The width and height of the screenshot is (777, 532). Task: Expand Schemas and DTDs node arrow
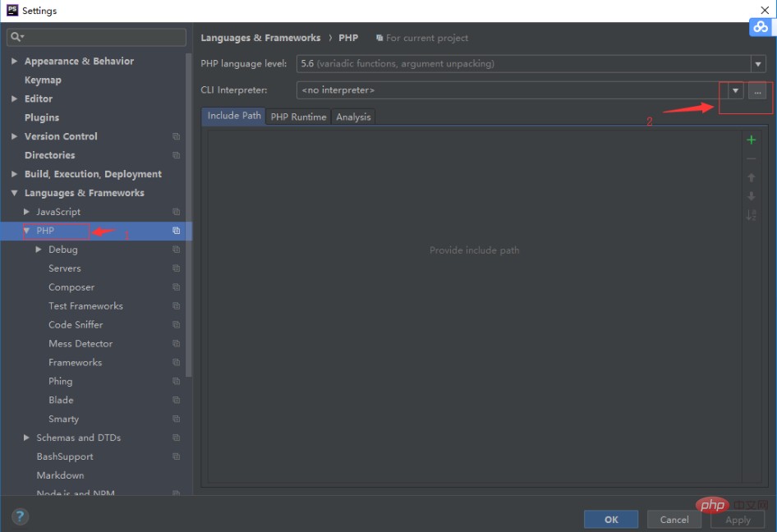click(x=26, y=438)
